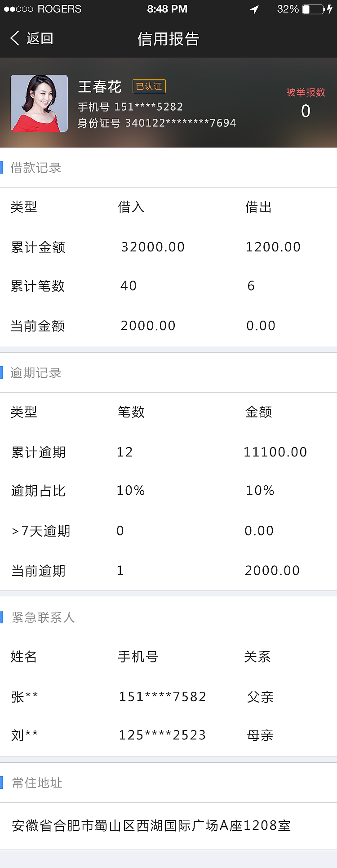
Task: Tap the 已认证 verified badge
Action: pos(149,86)
